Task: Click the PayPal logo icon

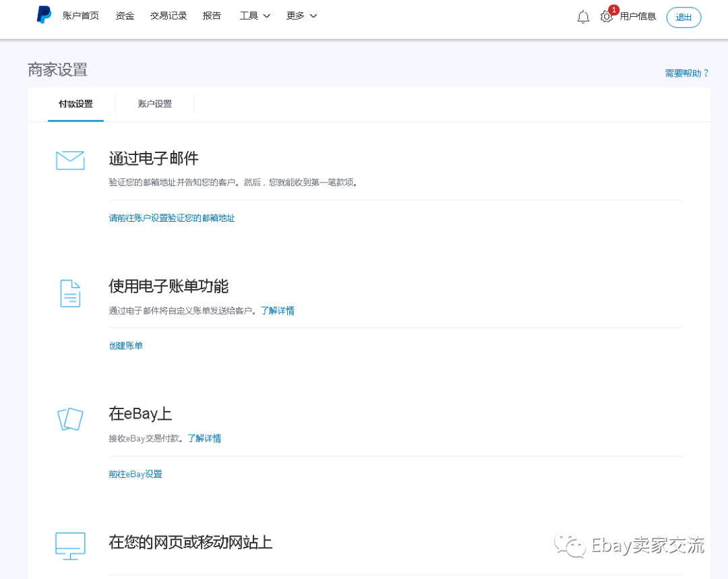Action: coord(44,15)
